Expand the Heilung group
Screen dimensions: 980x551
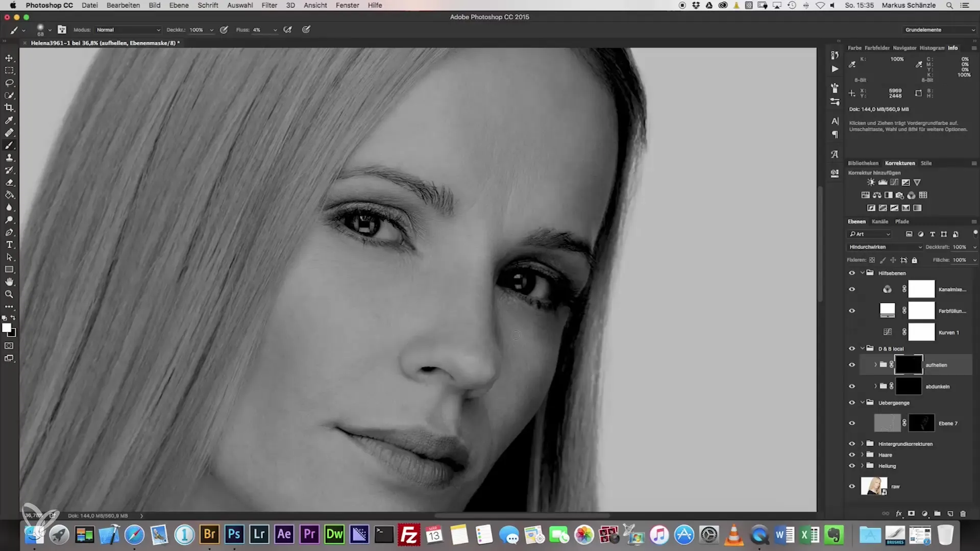tap(863, 466)
